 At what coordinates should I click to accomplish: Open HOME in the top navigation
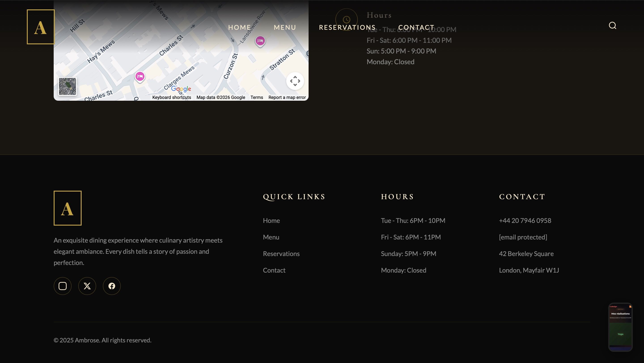coord(239,27)
